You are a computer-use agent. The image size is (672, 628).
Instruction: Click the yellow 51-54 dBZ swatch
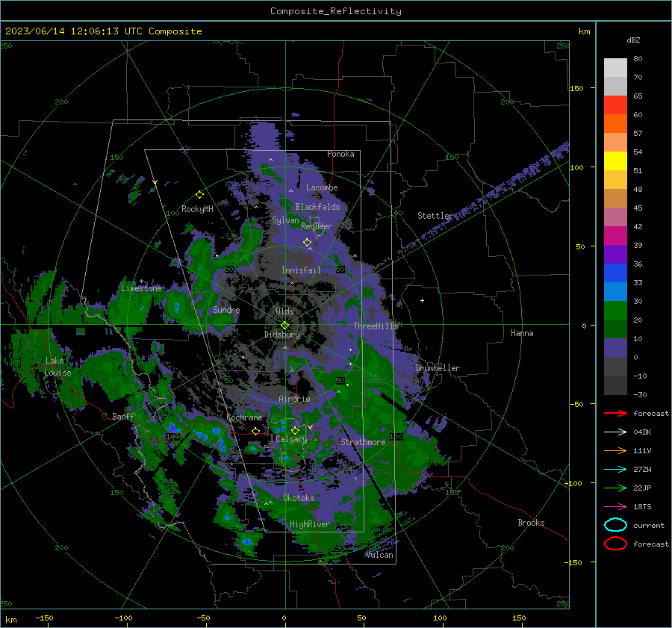click(615, 161)
